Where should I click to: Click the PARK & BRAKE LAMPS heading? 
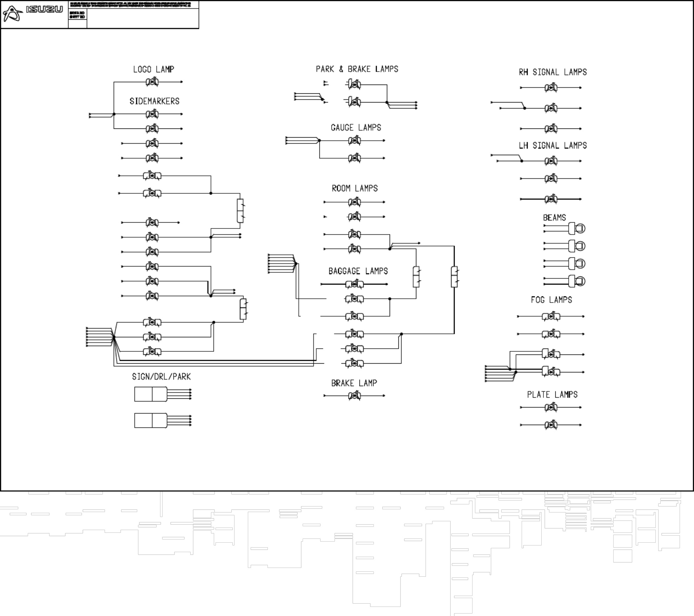[357, 69]
